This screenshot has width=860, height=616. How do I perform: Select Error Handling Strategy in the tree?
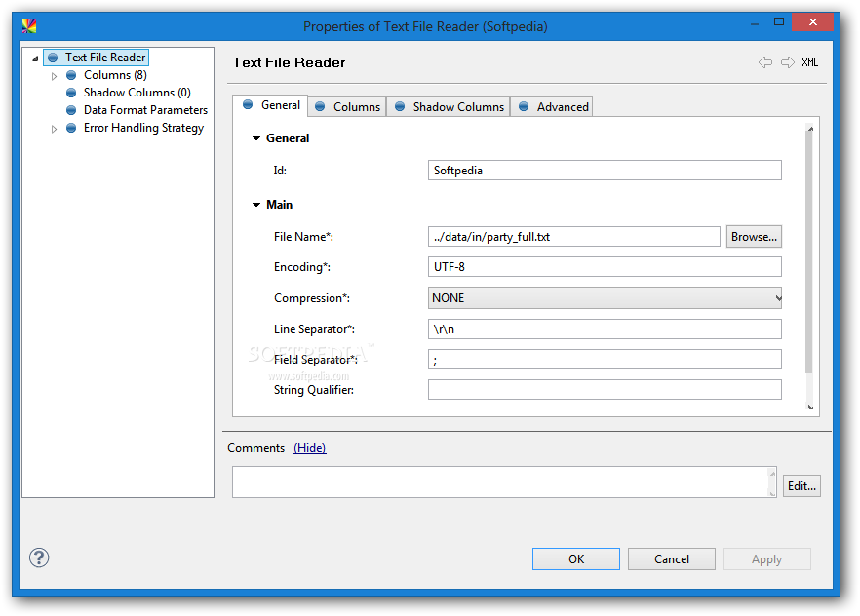point(143,128)
